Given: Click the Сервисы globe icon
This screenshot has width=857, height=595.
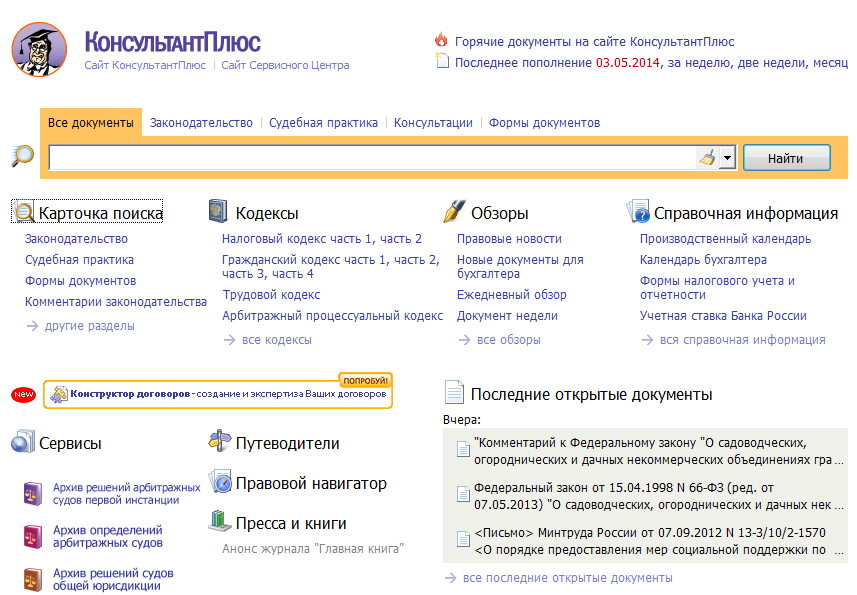Looking at the screenshot, I should pyautogui.click(x=22, y=441).
